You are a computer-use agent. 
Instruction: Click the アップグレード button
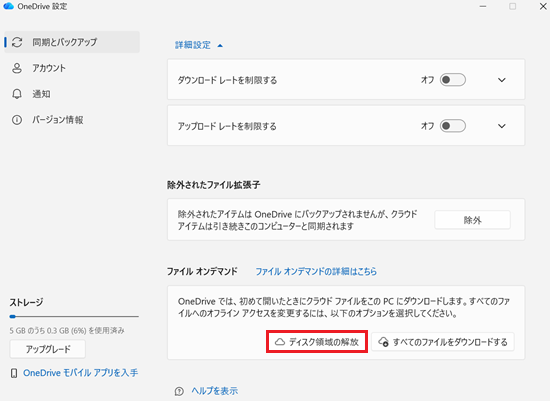tap(48, 349)
